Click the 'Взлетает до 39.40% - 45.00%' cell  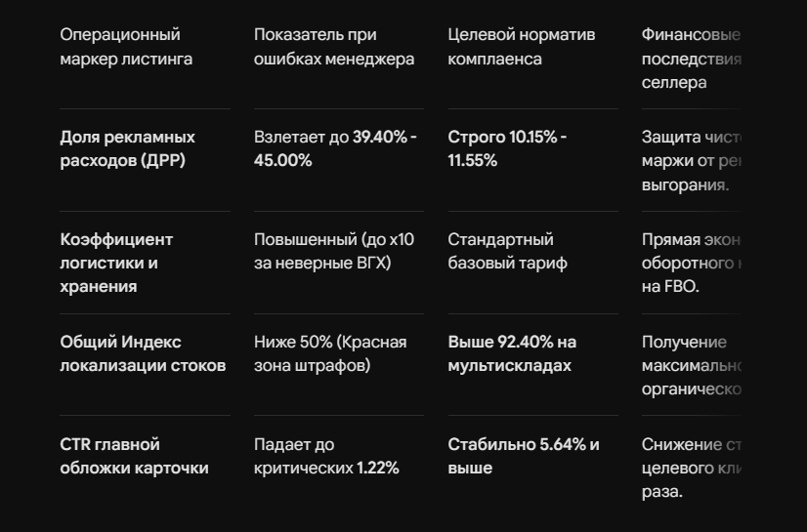tap(335, 148)
